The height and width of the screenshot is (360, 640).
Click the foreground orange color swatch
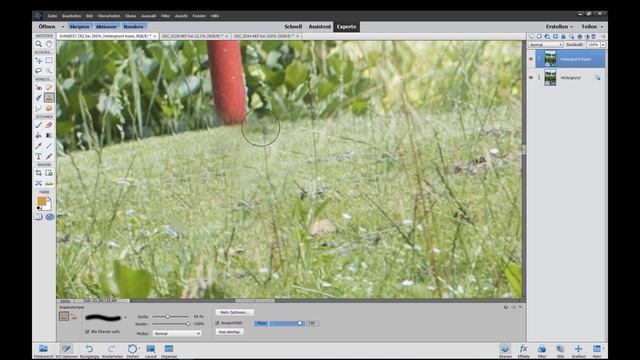42,201
